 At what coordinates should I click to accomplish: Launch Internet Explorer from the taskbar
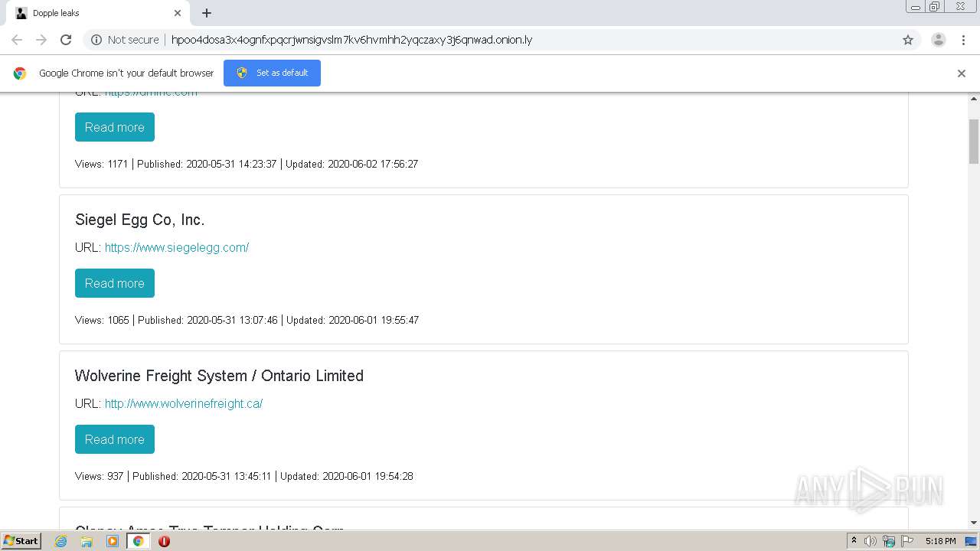(61, 541)
